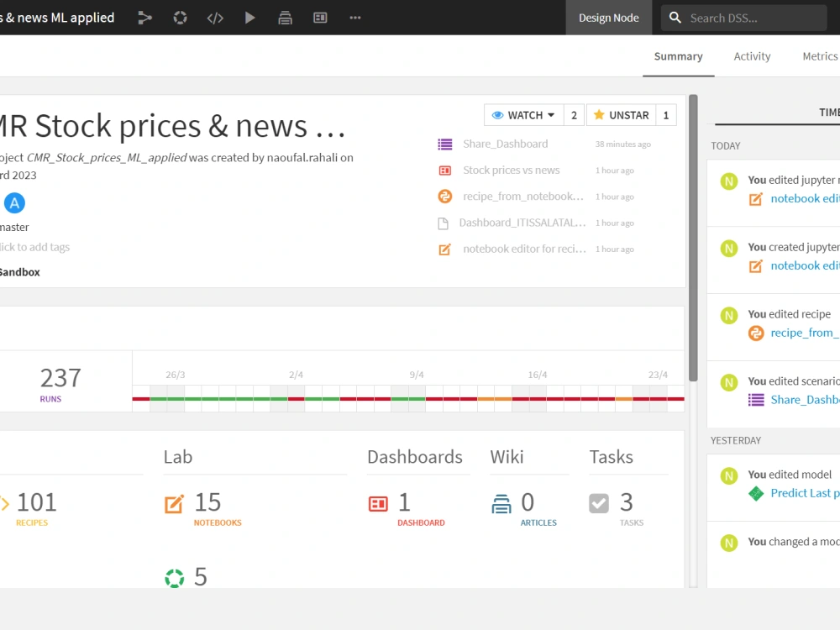Click the orange Notebooks icon
The height and width of the screenshot is (630, 840).
tap(174, 503)
